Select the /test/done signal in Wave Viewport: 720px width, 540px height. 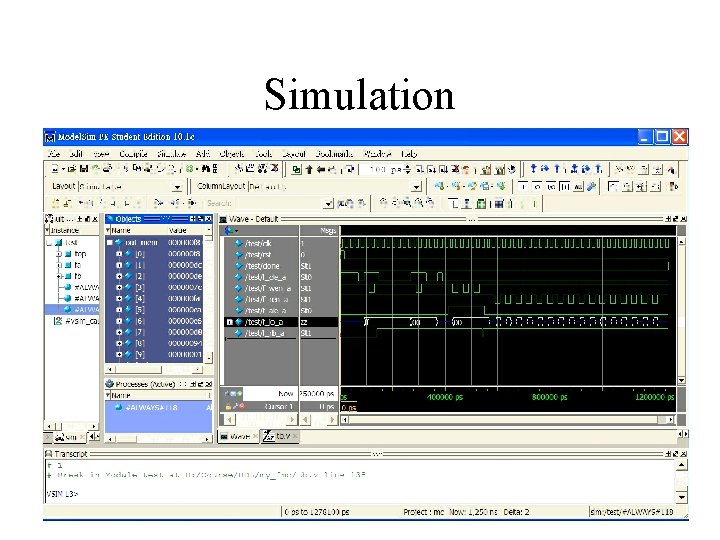pos(262,266)
